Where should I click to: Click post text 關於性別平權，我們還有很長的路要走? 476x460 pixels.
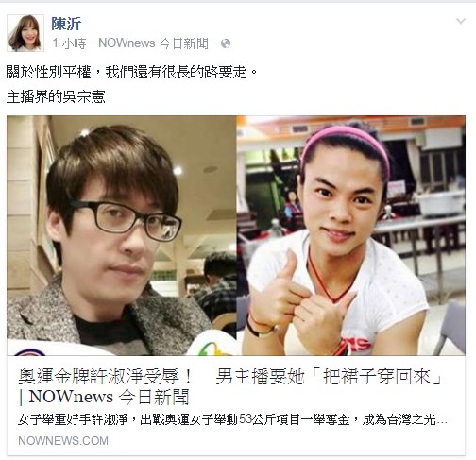[132, 73]
